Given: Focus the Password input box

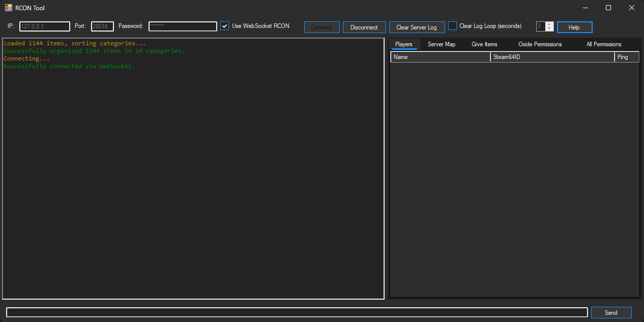Looking at the screenshot, I should [x=182, y=26].
